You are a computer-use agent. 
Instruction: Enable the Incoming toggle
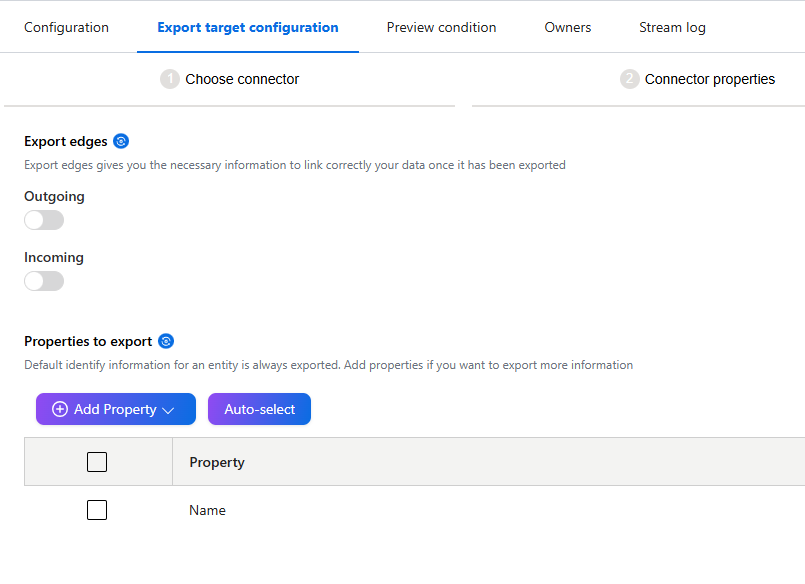click(43, 281)
